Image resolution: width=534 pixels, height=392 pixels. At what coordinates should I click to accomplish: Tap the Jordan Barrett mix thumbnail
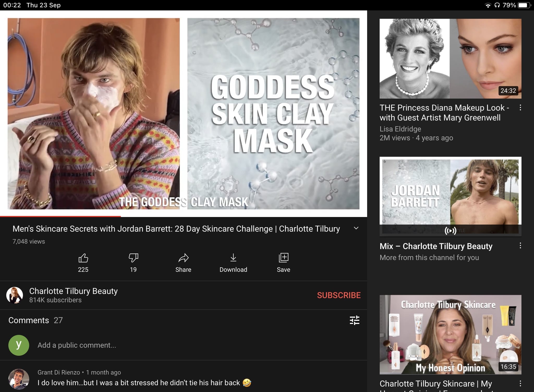[451, 197]
